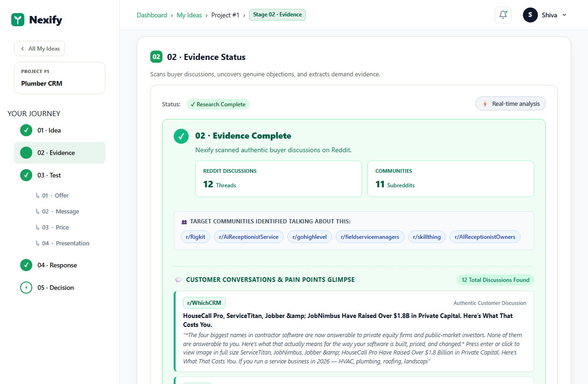Select the r/fieldservicemanagers community tag

click(x=370, y=237)
